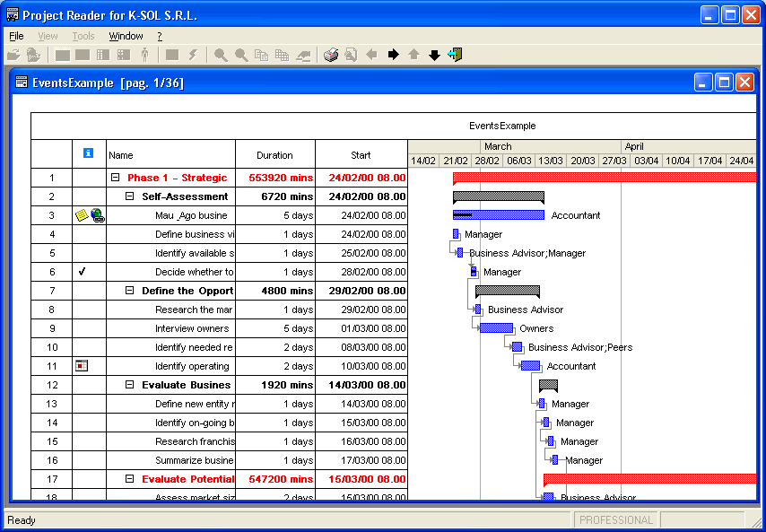Image resolution: width=766 pixels, height=532 pixels.
Task: Go to next page with black right arrow
Action: [x=393, y=55]
